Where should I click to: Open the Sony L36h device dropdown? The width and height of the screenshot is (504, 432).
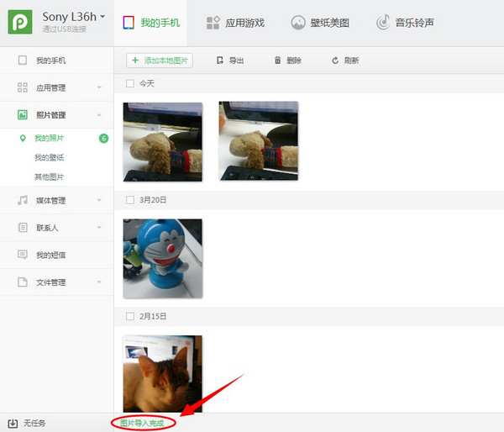pos(102,17)
